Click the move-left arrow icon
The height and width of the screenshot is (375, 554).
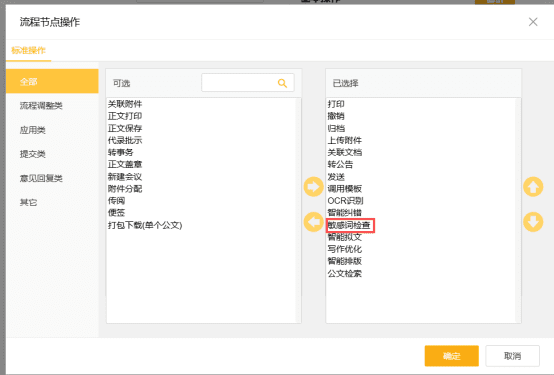tap(313, 222)
